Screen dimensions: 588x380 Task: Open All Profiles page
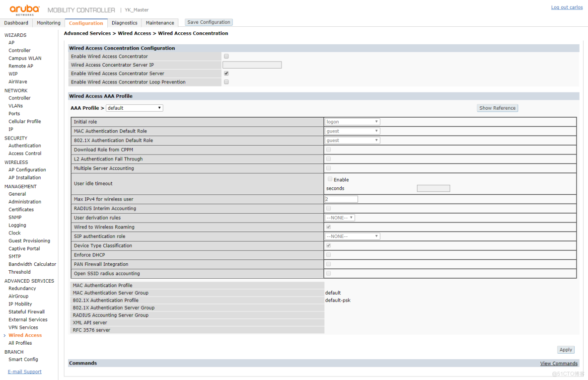coord(20,343)
